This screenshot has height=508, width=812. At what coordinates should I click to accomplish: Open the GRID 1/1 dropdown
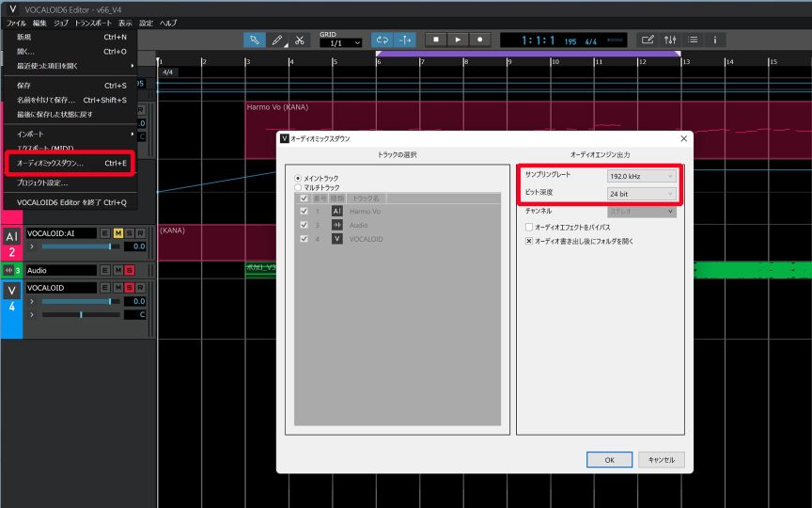click(341, 43)
